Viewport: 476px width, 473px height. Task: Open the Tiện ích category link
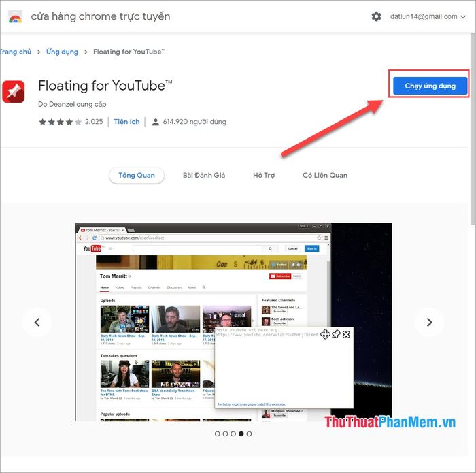[126, 122]
